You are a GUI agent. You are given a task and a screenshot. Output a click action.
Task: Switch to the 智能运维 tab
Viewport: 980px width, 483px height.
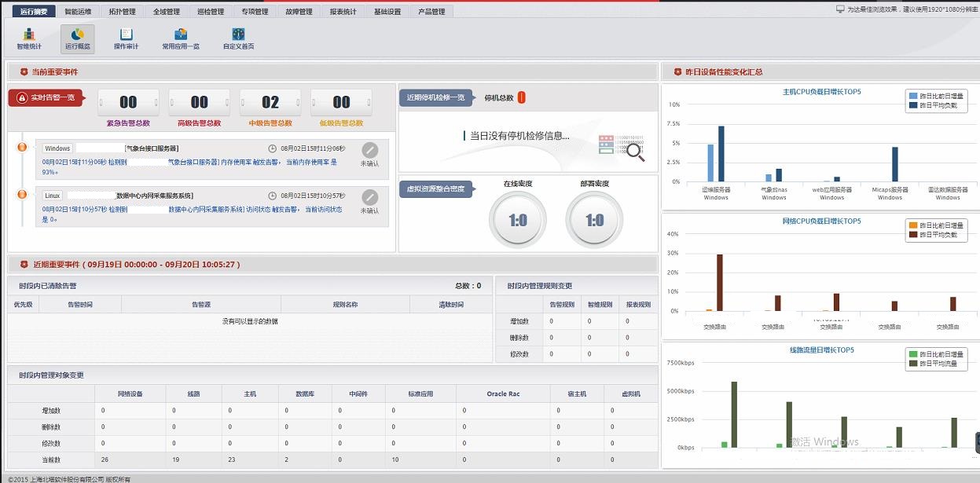[x=78, y=12]
